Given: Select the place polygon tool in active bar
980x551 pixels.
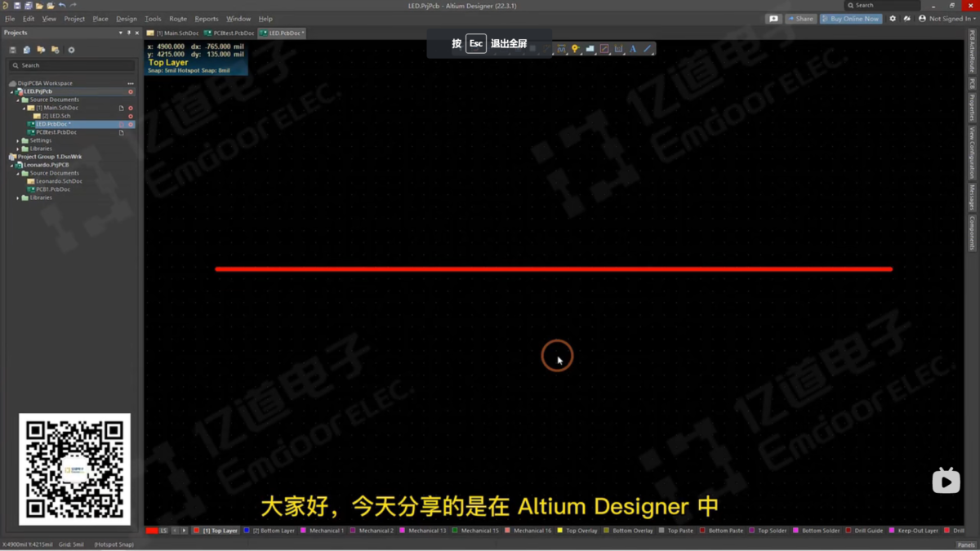Looking at the screenshot, I should (x=590, y=49).
